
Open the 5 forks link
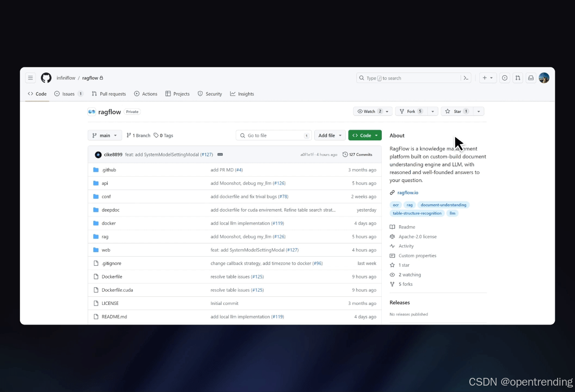406,284
